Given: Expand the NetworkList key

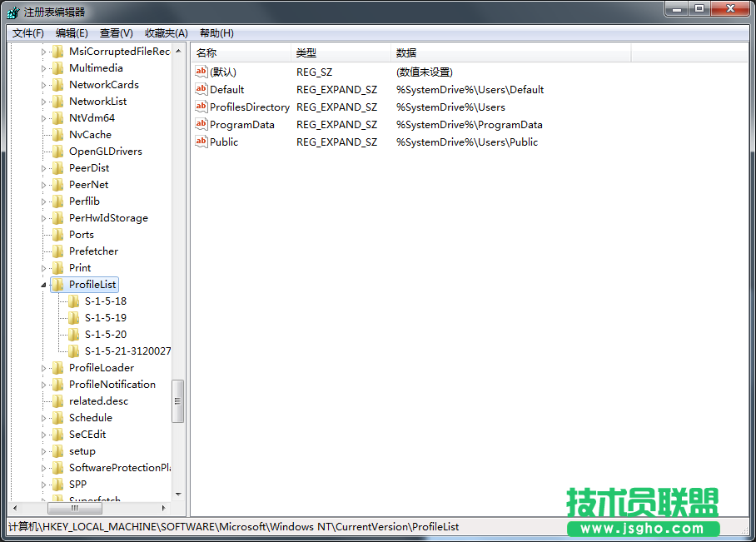Looking at the screenshot, I should 43,101.
